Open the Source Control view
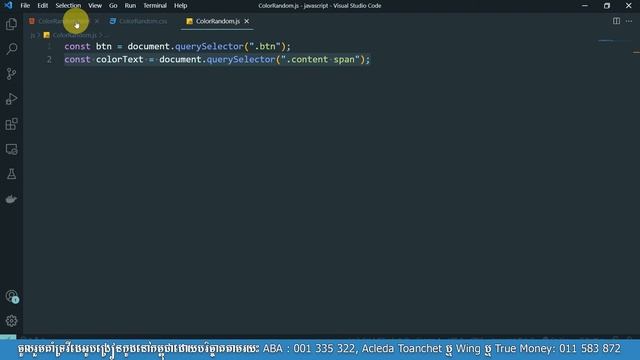This screenshot has height=360, width=640. [x=11, y=74]
